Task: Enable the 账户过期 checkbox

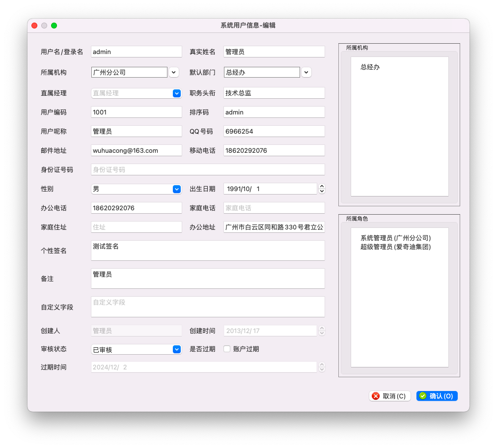Action: pyautogui.click(x=226, y=349)
